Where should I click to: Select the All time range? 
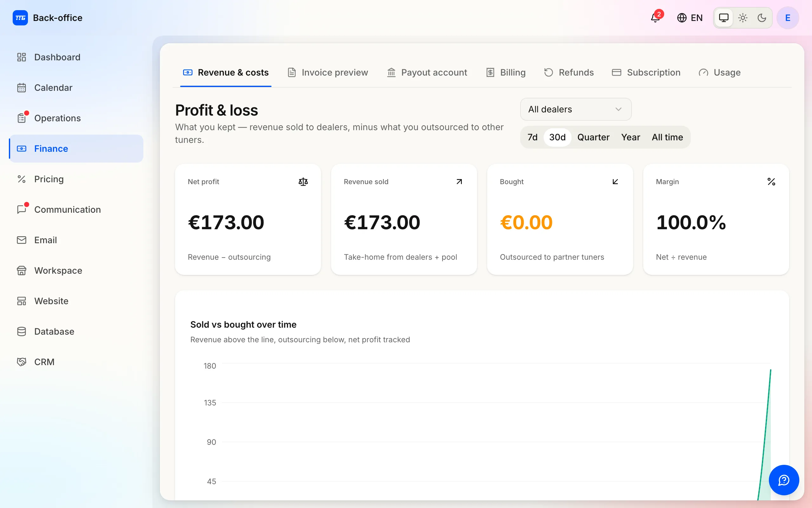click(x=667, y=137)
